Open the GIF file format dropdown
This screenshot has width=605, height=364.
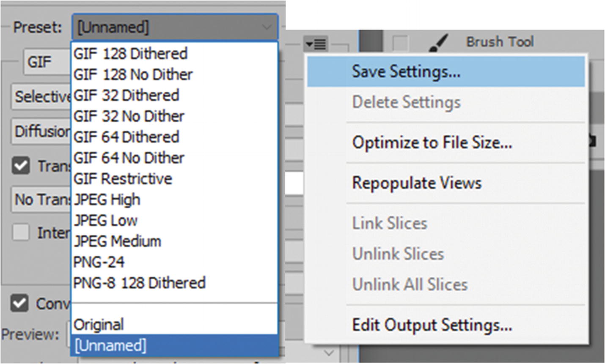pos(46,62)
